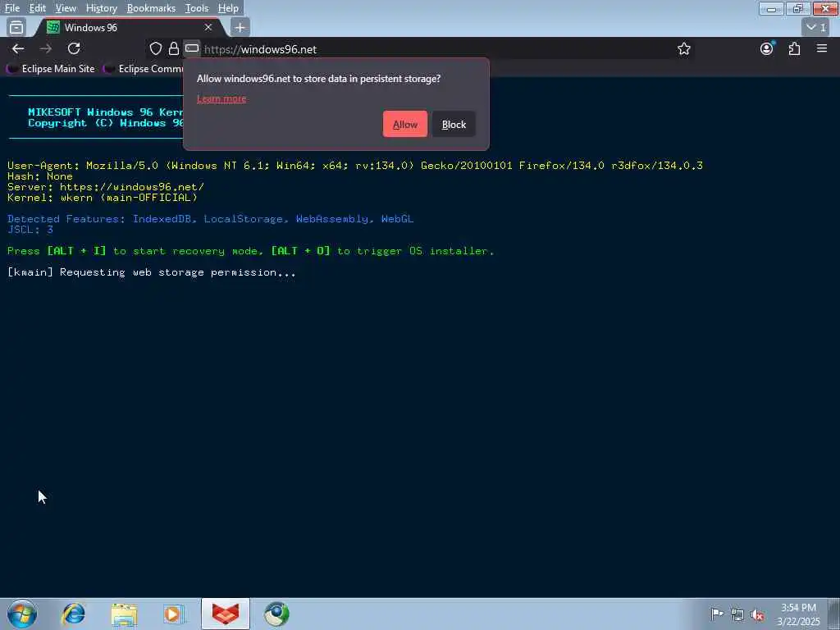Viewport: 840px width, 630px height.
Task: Open the Firefox account icon
Action: (767, 48)
